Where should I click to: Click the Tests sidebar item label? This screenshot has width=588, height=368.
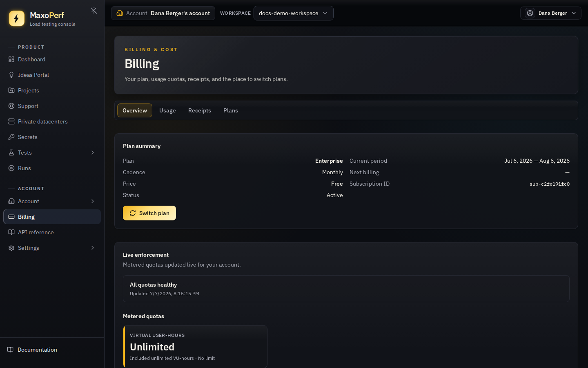coord(25,153)
